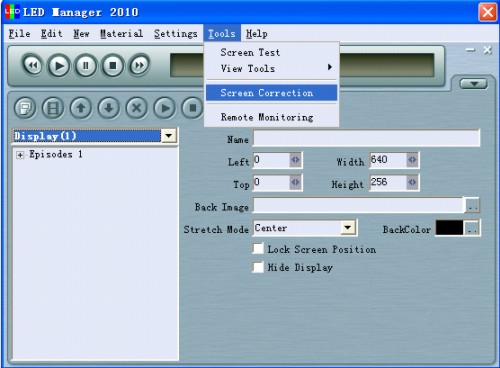Move item down with the down arrow icon

(109, 108)
